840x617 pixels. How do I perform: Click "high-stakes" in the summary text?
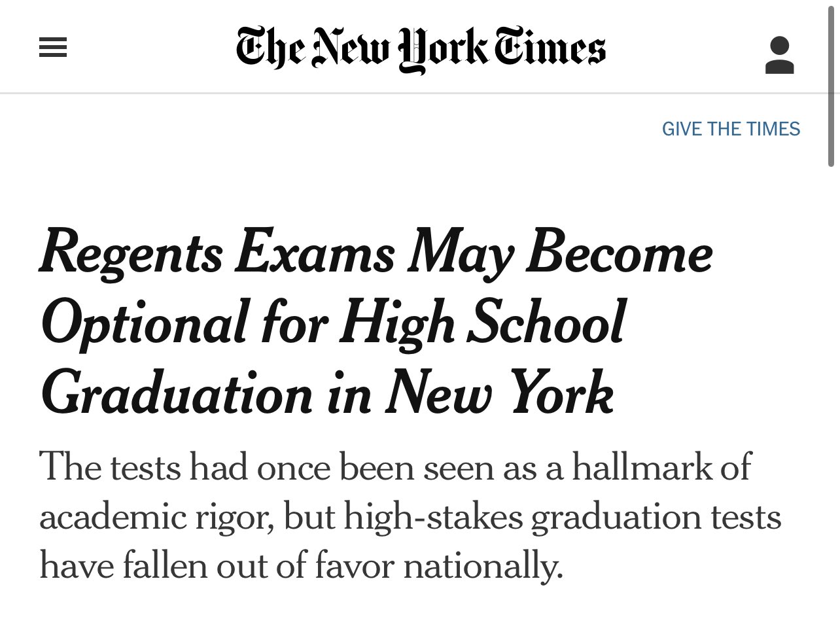(x=434, y=517)
